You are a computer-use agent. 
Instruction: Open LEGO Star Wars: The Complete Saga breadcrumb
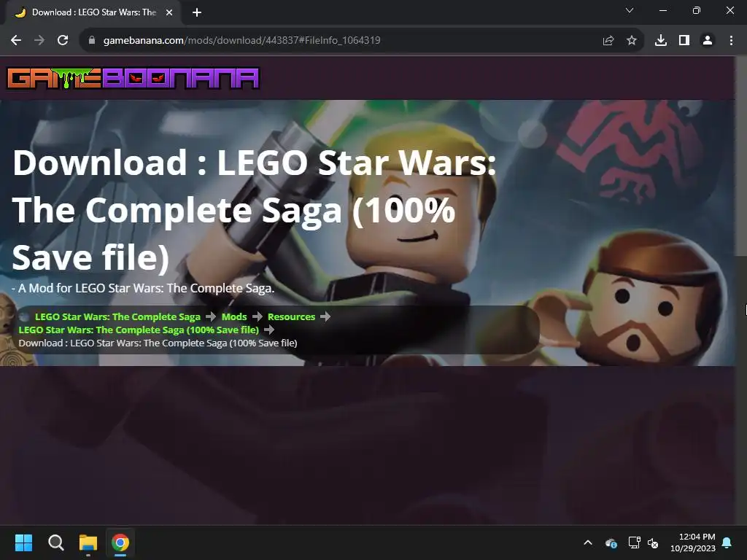pyautogui.click(x=117, y=316)
